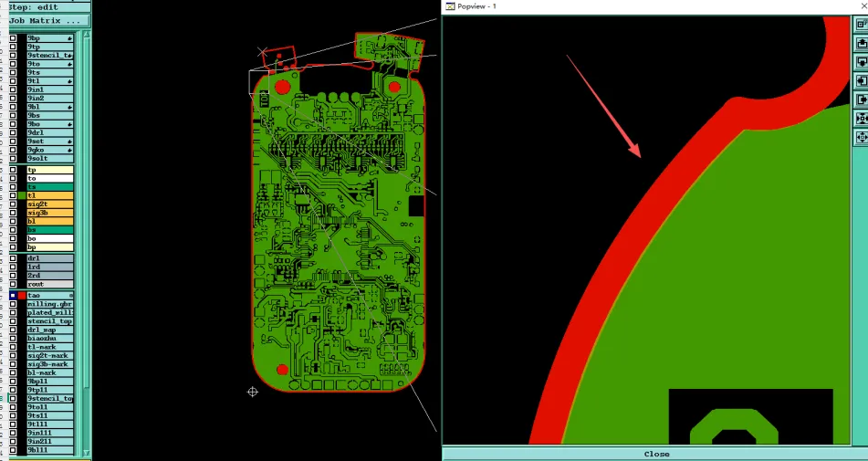Click the arrow marker on 9tl row
Image resolution: width=868 pixels, height=461 pixels.
click(x=69, y=81)
